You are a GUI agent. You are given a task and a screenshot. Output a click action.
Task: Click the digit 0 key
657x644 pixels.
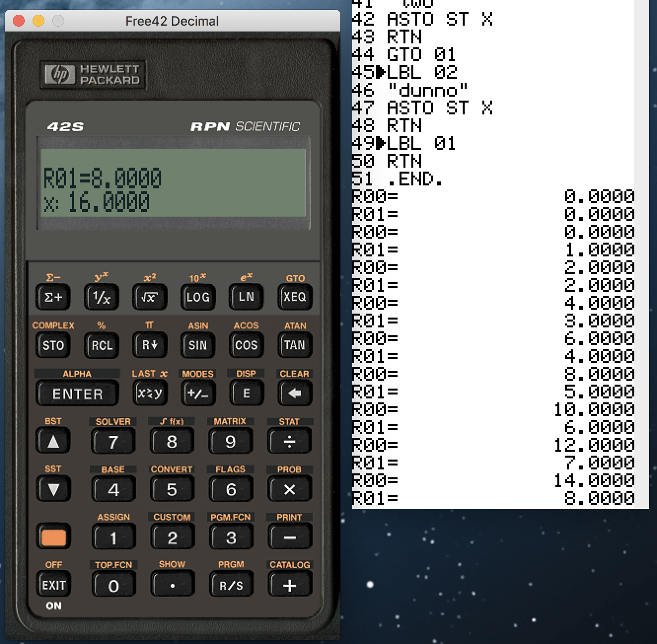pos(113,585)
